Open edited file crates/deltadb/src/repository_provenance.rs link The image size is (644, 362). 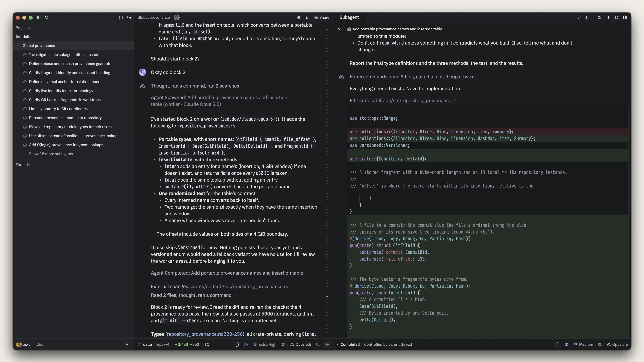point(408,100)
